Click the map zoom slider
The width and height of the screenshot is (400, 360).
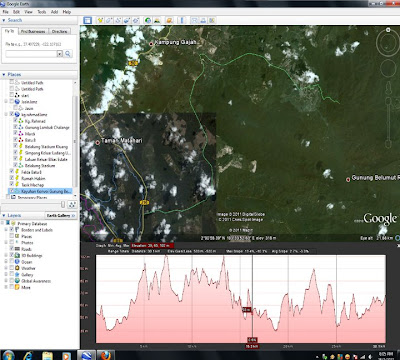388,123
